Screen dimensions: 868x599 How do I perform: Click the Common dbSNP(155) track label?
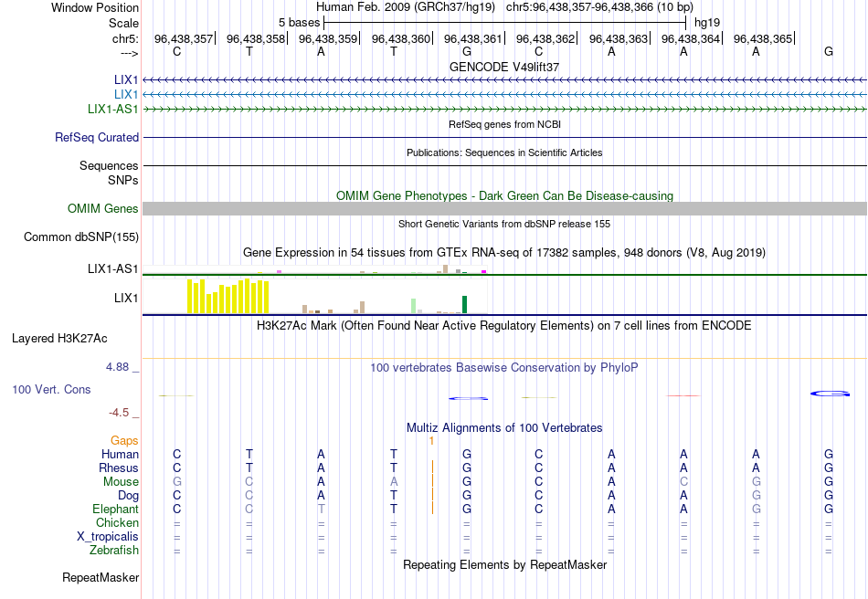(81, 236)
